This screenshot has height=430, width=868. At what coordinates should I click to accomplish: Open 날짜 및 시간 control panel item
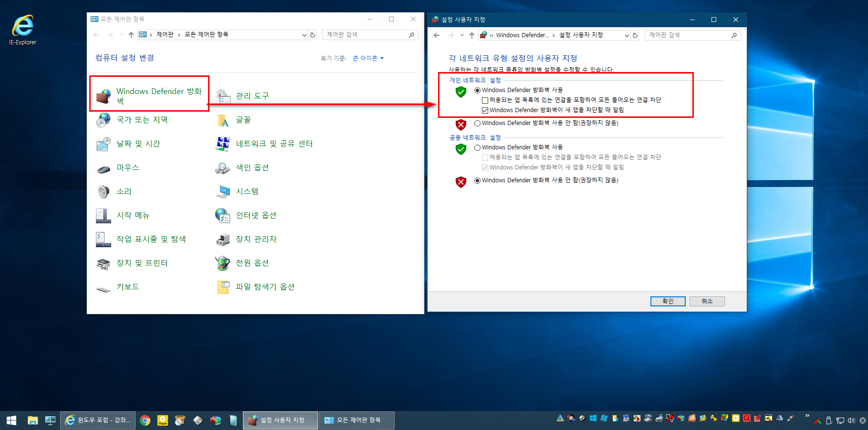(128, 144)
